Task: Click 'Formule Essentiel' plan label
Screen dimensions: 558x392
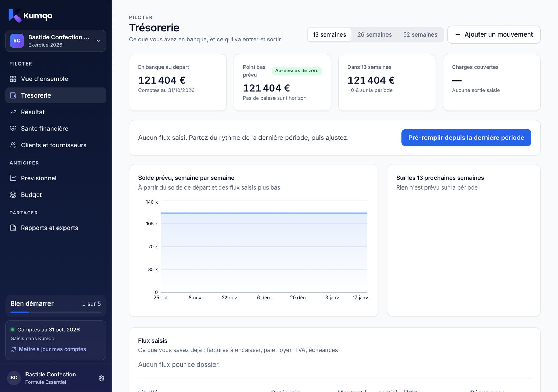Action: 46,382
